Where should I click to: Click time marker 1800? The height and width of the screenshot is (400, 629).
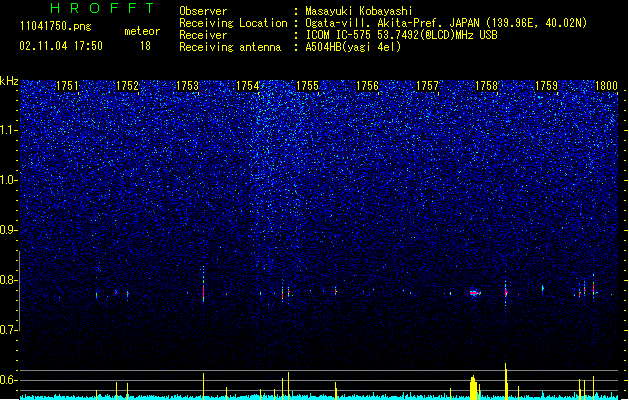[x=606, y=86]
